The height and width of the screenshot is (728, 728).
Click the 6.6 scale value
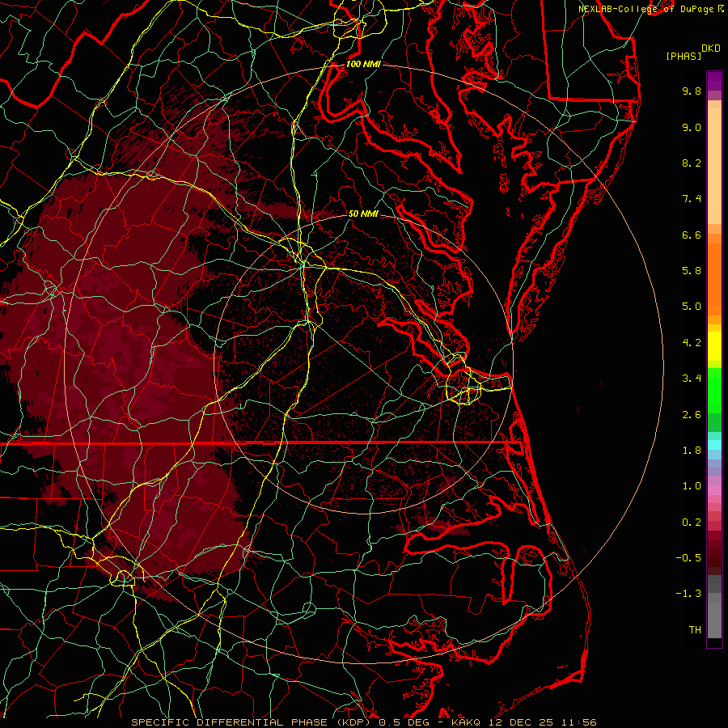coord(692,235)
